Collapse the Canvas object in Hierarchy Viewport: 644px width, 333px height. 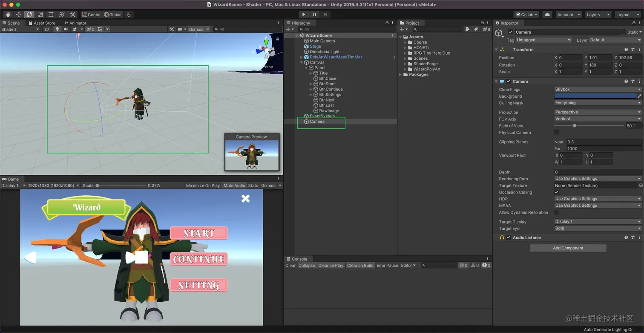302,63
